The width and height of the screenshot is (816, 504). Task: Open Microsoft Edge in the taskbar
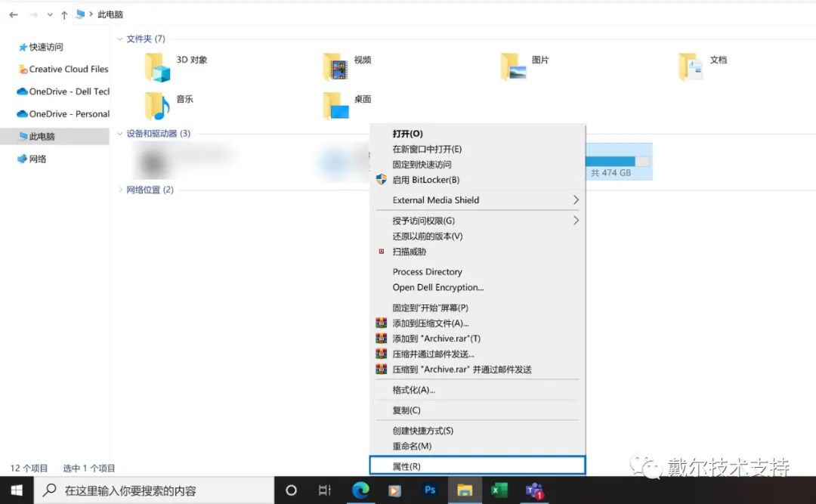360,490
